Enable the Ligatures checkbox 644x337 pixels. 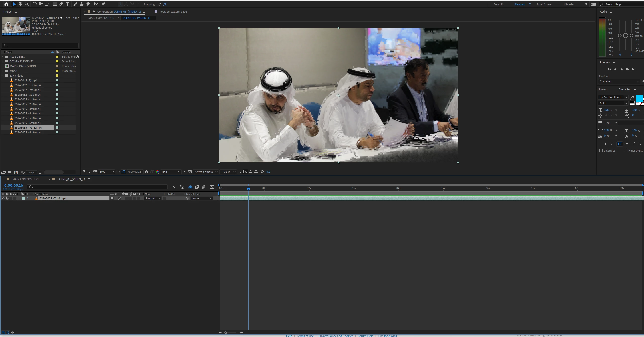[x=601, y=151]
